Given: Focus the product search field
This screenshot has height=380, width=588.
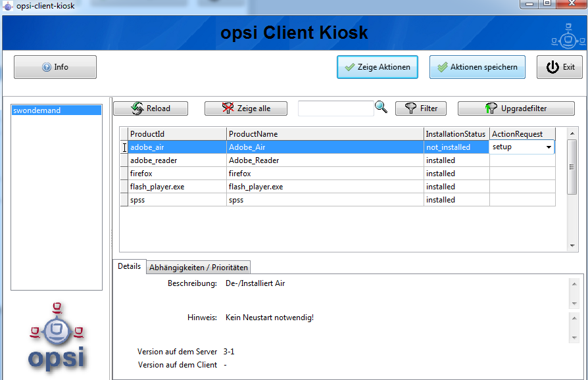Looking at the screenshot, I should tap(335, 108).
